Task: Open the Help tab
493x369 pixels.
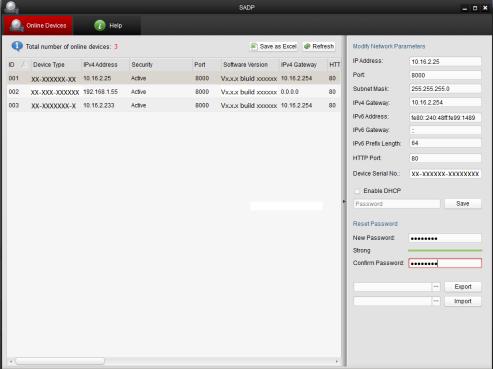Action: [x=108, y=25]
